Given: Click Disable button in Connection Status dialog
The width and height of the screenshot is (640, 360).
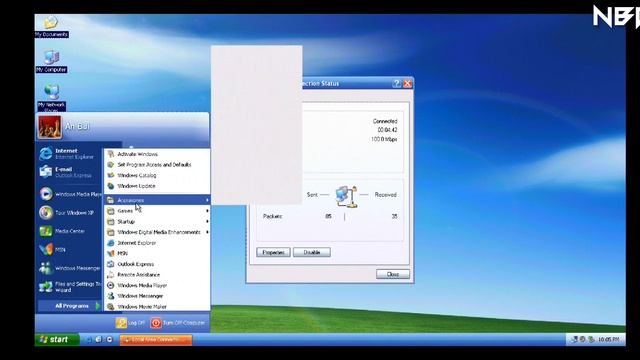Looking at the screenshot, I should pos(312,253).
